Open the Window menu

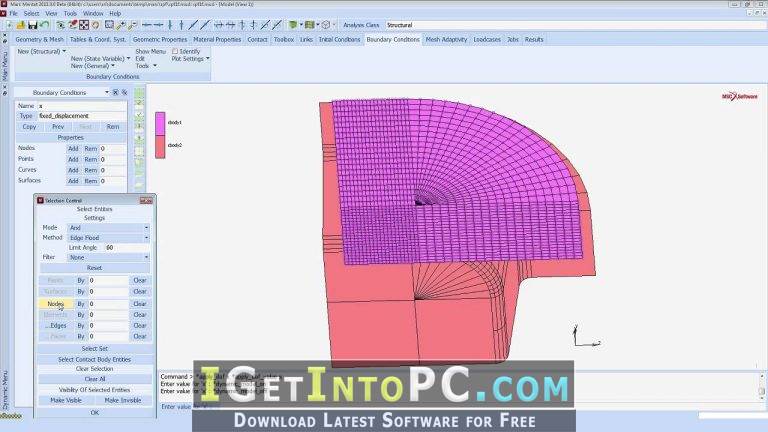[x=93, y=13]
